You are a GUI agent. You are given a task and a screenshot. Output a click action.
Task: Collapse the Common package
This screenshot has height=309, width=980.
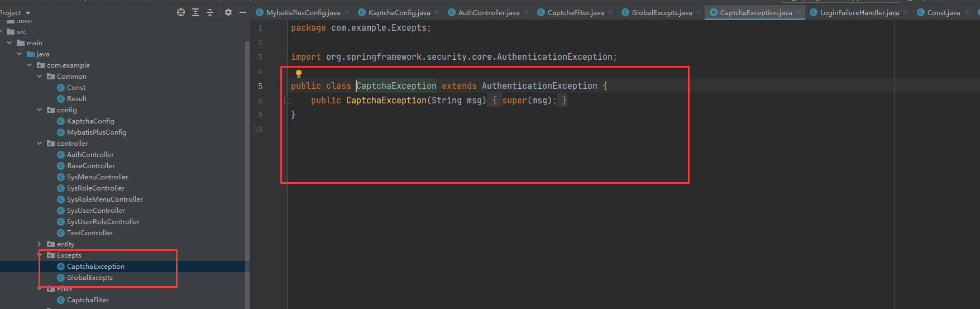[40, 77]
